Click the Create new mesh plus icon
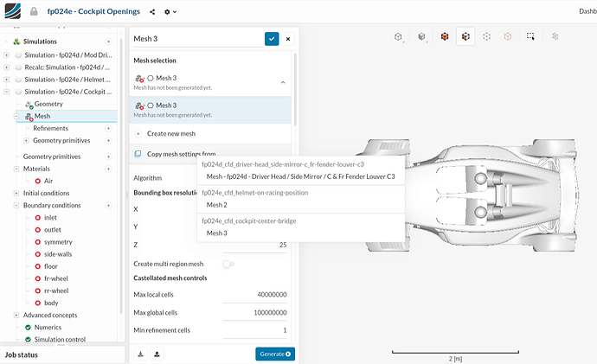The image size is (597, 364). 138,133
